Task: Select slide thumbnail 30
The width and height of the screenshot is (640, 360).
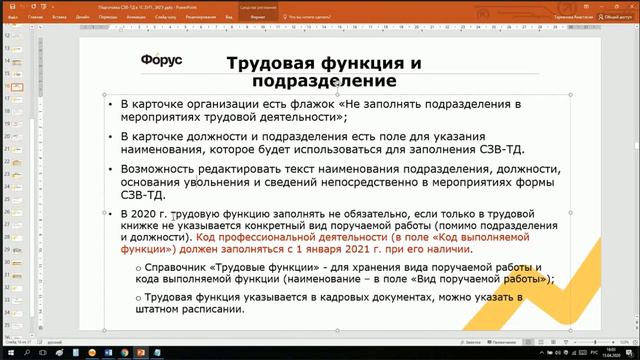Action: (17, 263)
